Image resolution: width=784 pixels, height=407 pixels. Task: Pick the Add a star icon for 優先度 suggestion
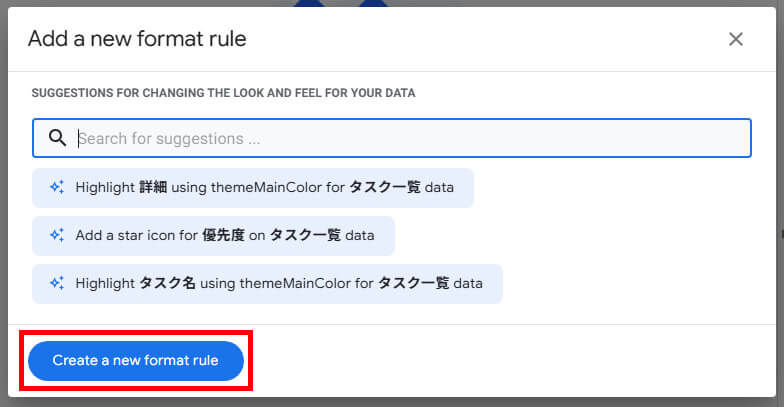[213, 235]
